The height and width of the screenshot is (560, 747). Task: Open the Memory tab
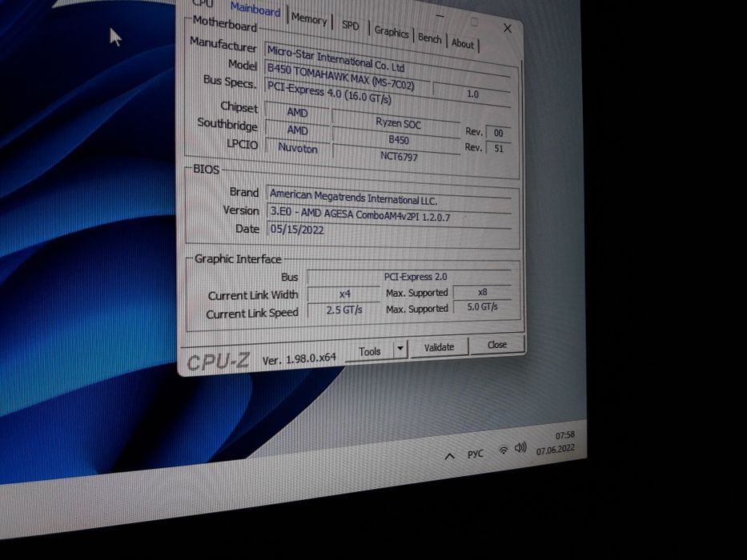click(309, 19)
